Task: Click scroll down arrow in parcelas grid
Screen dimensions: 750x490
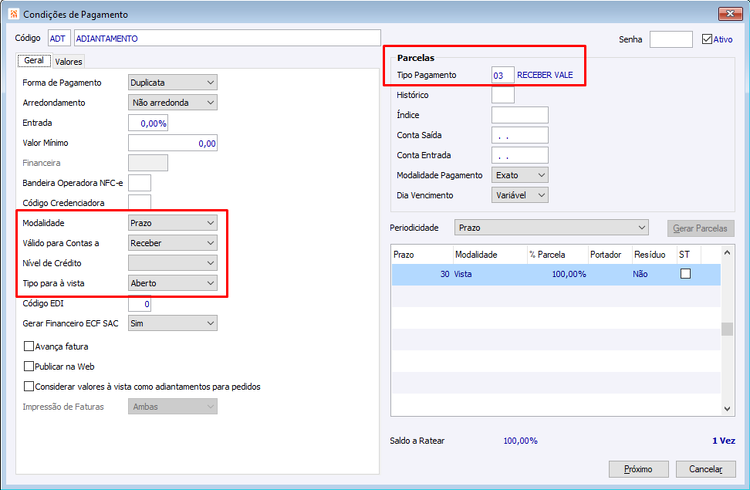Action: coord(727,409)
